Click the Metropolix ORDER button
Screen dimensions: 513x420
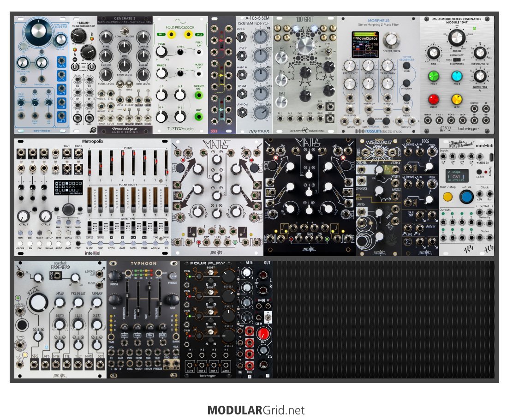(x=20, y=244)
